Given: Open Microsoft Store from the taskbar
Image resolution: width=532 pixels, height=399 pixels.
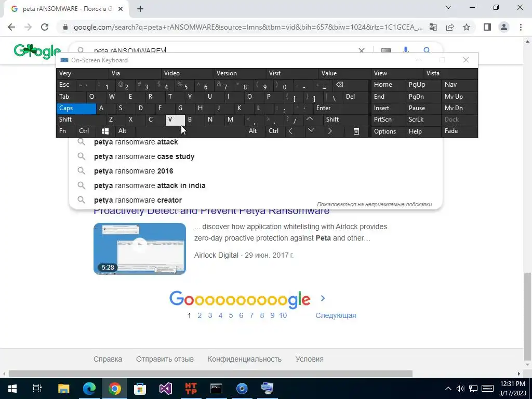Looking at the screenshot, I should [140, 389].
